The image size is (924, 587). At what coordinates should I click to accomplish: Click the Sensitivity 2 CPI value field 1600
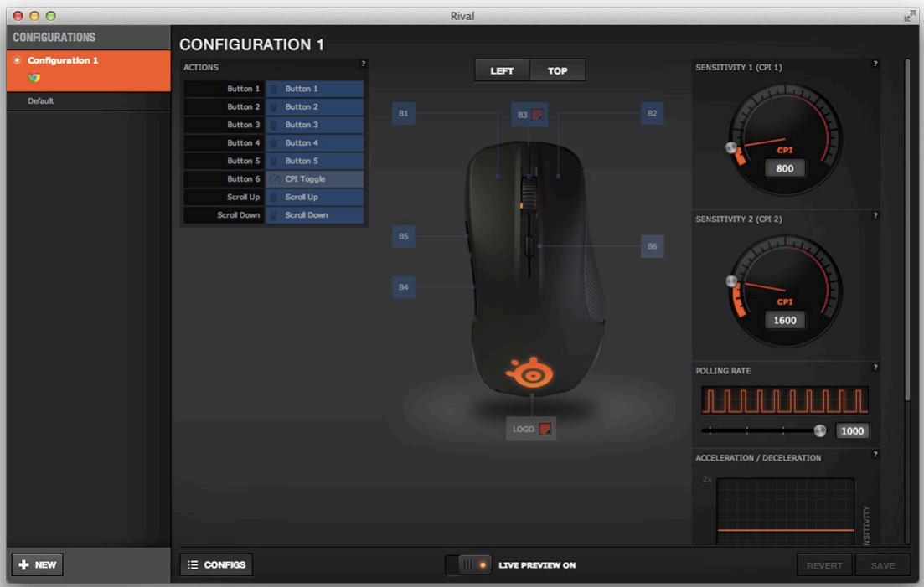785,320
